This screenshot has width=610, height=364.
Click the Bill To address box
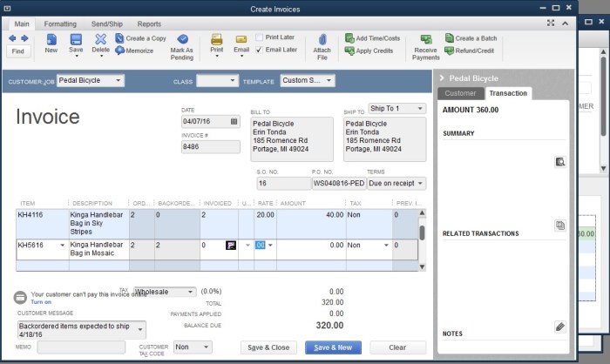[x=292, y=139]
